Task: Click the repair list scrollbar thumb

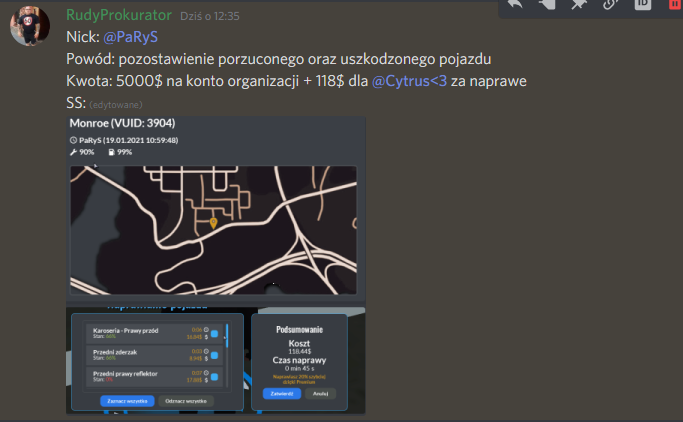Action: 227,335
